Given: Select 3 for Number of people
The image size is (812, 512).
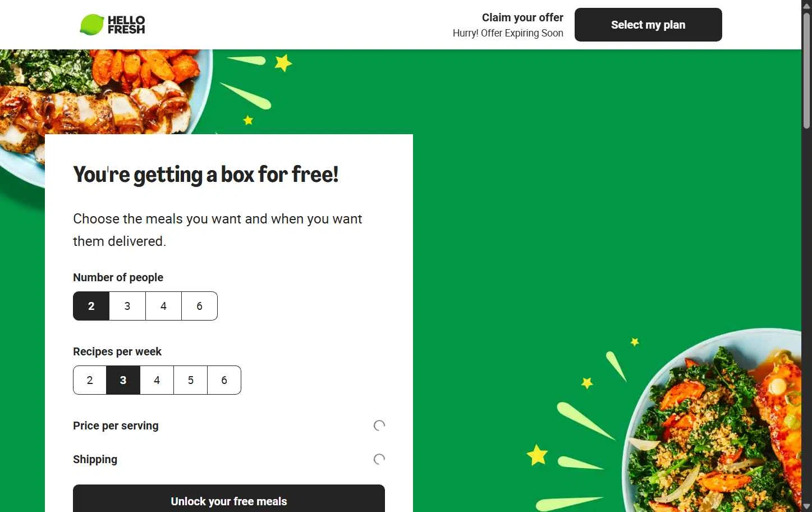Looking at the screenshot, I should [x=127, y=306].
